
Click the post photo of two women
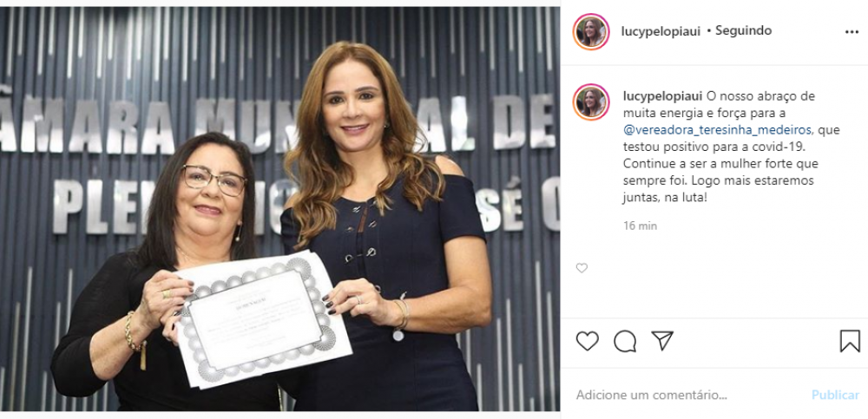pos(280,209)
